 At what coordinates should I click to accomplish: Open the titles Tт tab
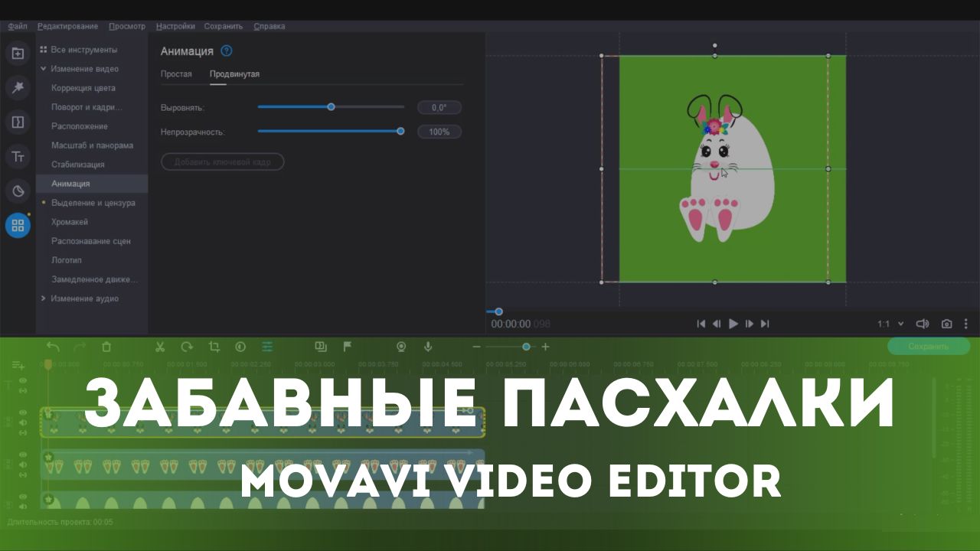[18, 157]
